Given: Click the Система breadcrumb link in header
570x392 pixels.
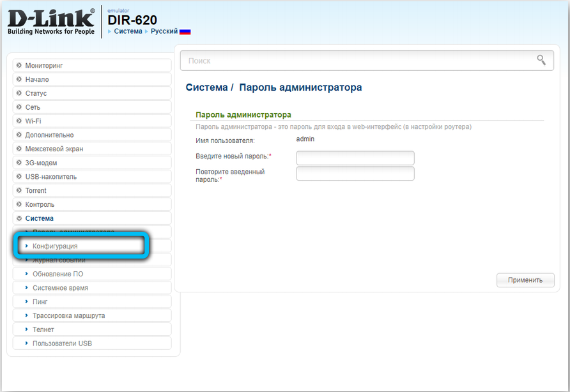Looking at the screenshot, I should pos(128,31).
